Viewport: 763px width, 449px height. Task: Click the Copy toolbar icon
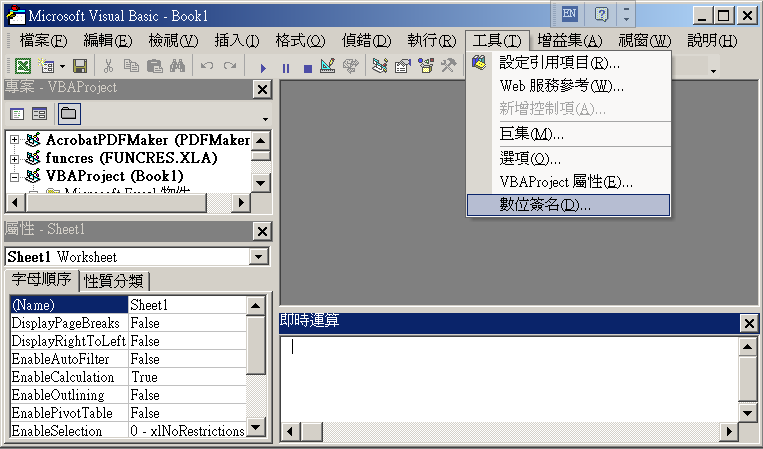click(131, 66)
